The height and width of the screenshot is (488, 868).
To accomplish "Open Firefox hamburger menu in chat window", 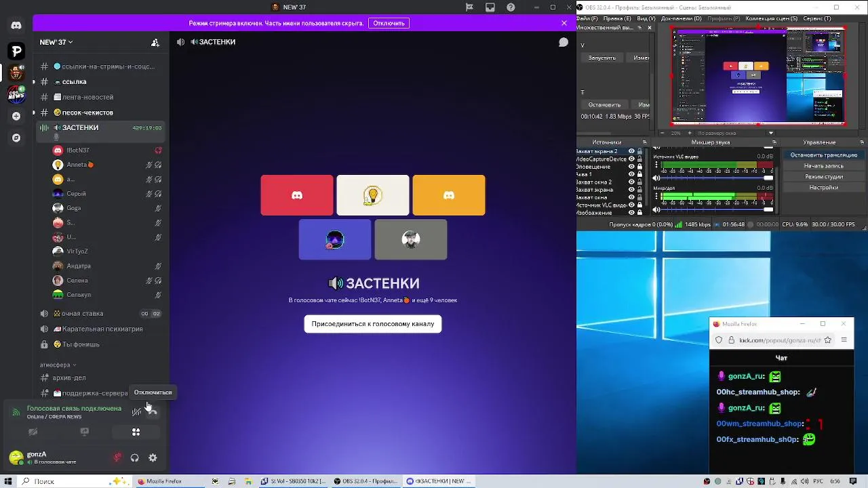I will [844, 340].
